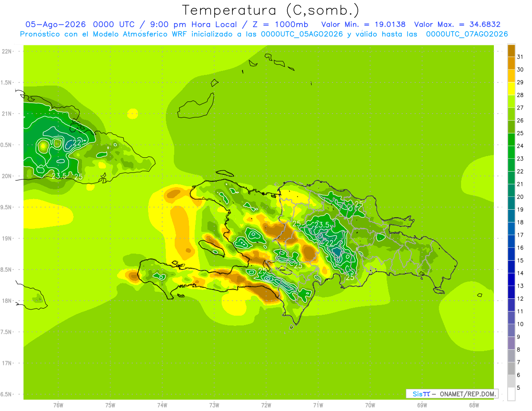Click the "71W" longitude axis label
The image size is (532, 411).
(318, 405)
